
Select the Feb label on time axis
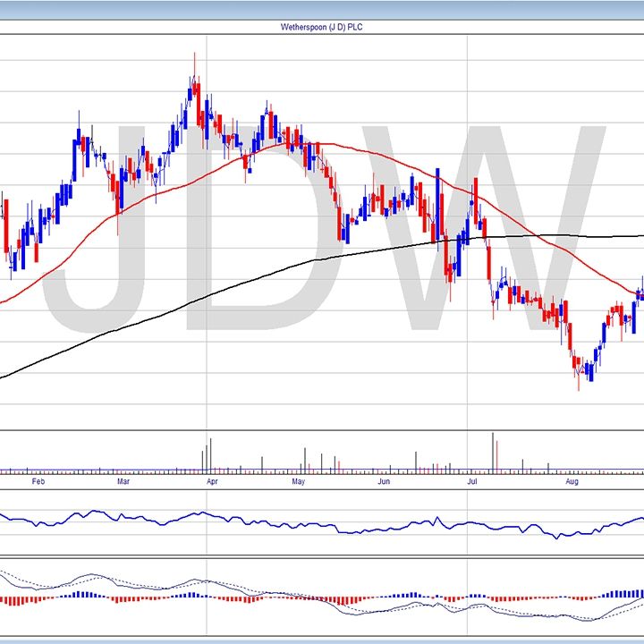click(x=38, y=481)
